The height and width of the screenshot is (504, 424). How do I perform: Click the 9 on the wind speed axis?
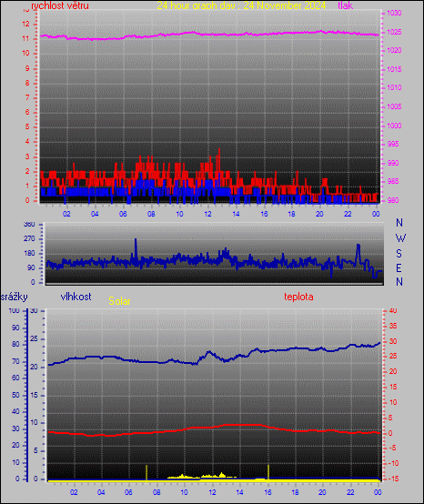point(27,68)
